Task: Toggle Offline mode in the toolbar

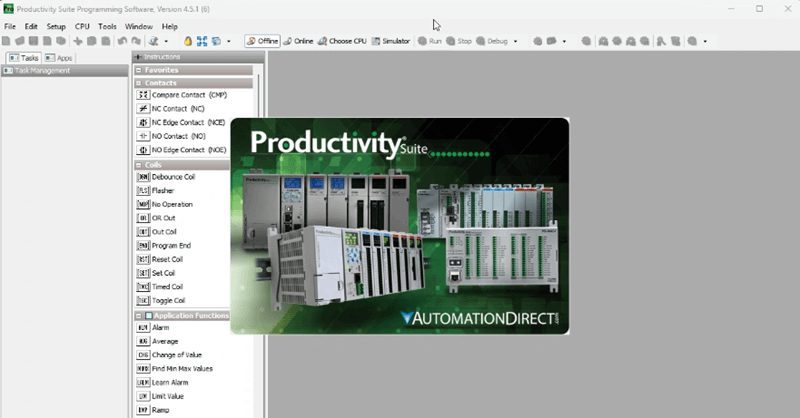Action: pyautogui.click(x=262, y=41)
